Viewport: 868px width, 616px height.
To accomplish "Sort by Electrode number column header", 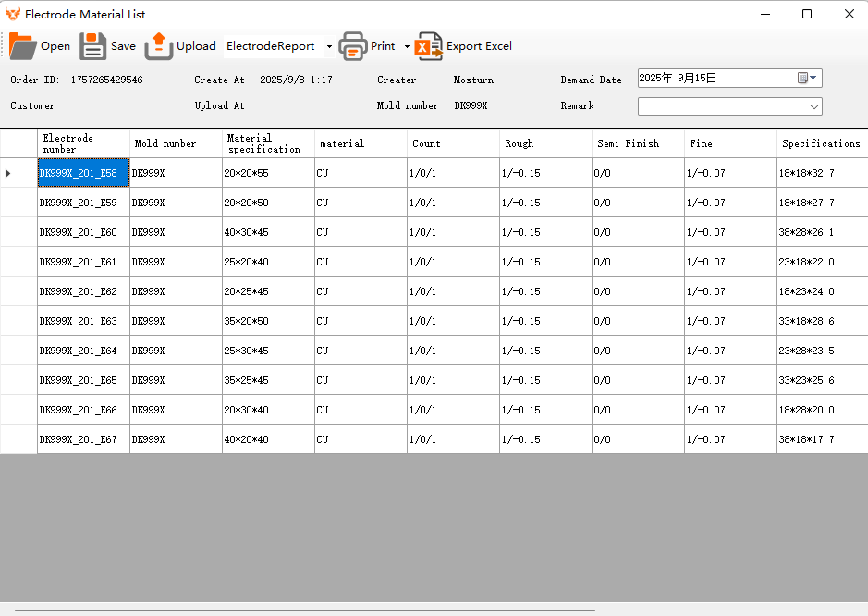I will [x=83, y=143].
